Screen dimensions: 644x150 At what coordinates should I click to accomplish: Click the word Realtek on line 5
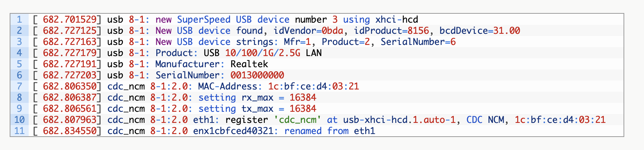coord(249,64)
